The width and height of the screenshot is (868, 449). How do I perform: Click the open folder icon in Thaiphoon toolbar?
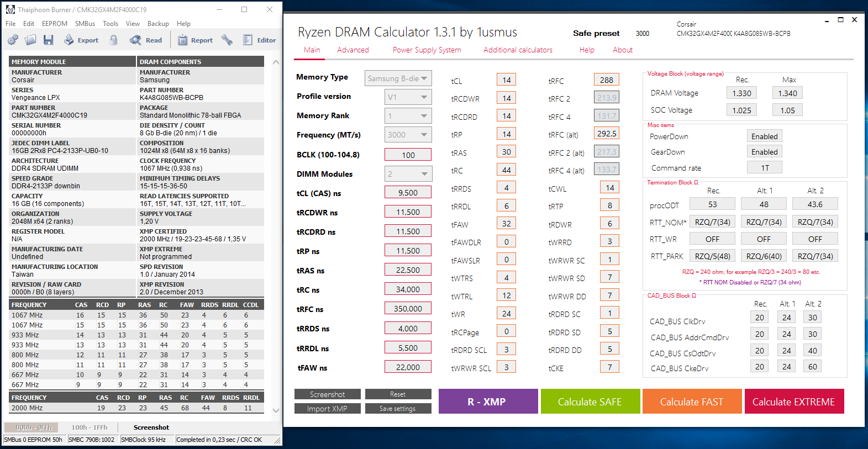(x=30, y=40)
